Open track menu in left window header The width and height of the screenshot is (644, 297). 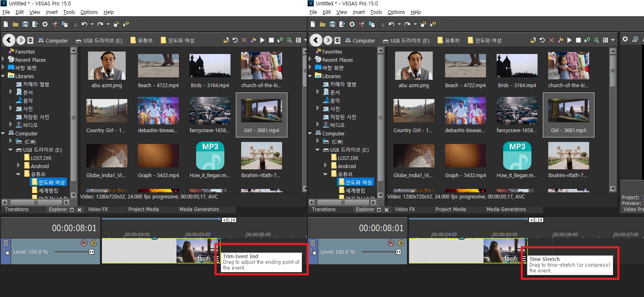coord(6,243)
